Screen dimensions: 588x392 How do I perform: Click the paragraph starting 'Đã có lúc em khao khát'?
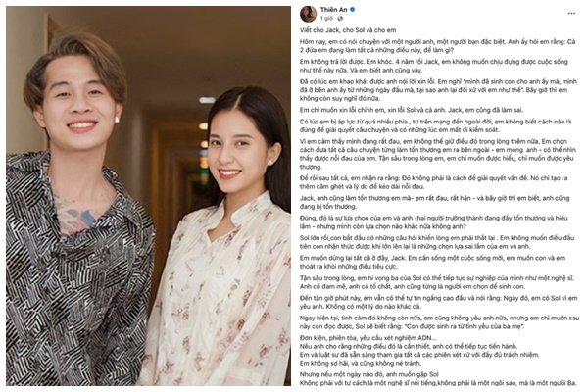435,90
